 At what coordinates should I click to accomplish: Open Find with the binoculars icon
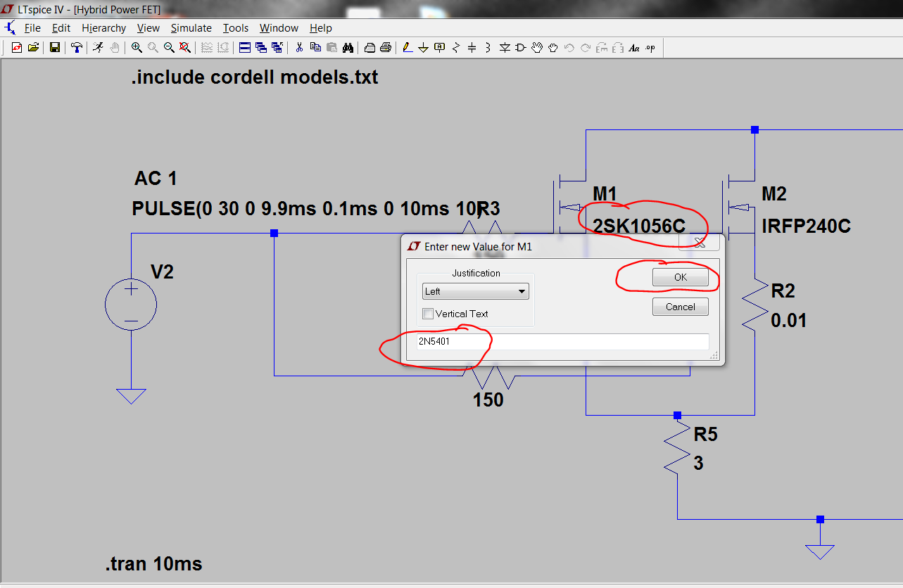point(348,48)
